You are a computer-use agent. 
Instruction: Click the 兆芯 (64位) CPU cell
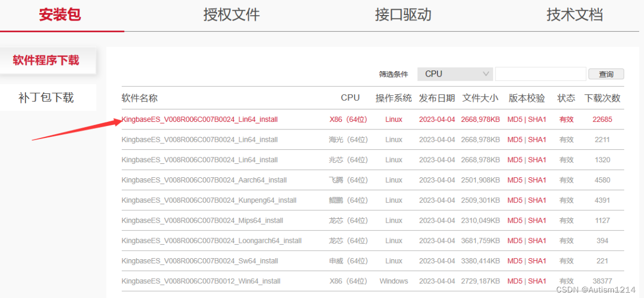point(348,160)
